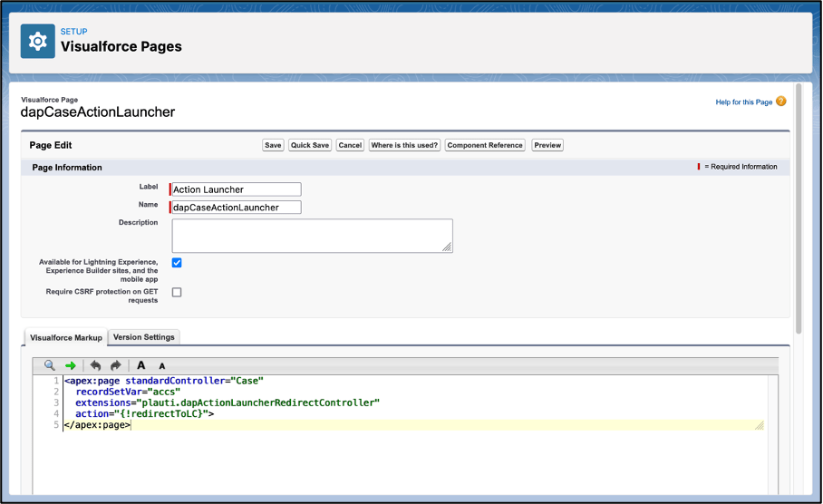Click the redo arrow in editor toolbar
The image size is (823, 504).
[x=115, y=365]
